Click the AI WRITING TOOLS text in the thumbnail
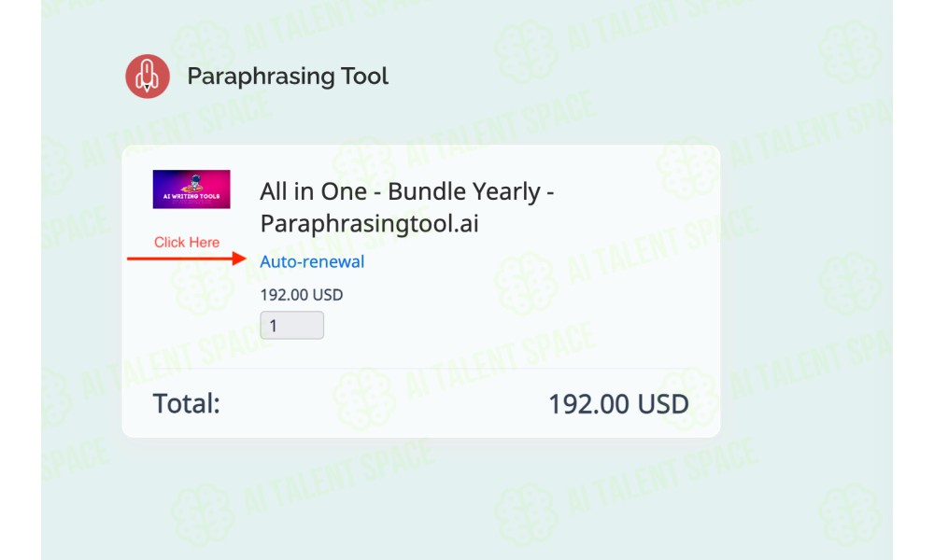 pyautogui.click(x=191, y=196)
